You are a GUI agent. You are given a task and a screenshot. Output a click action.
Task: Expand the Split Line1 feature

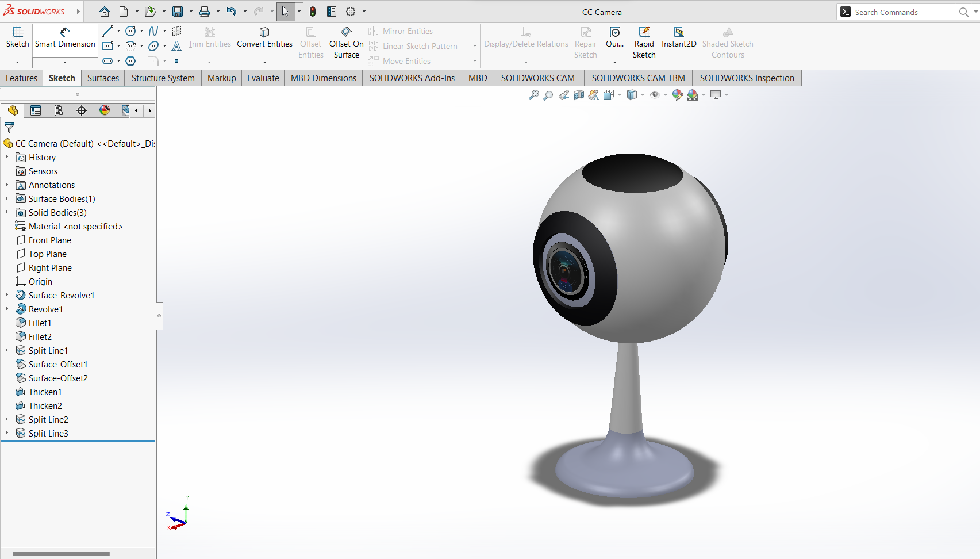pos(7,351)
